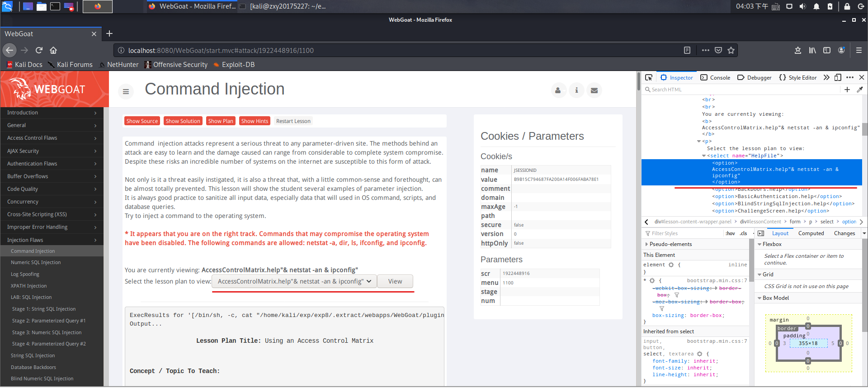The height and width of the screenshot is (388, 868).
Task: Toggle responsive design mode in devtools
Action: (x=838, y=77)
